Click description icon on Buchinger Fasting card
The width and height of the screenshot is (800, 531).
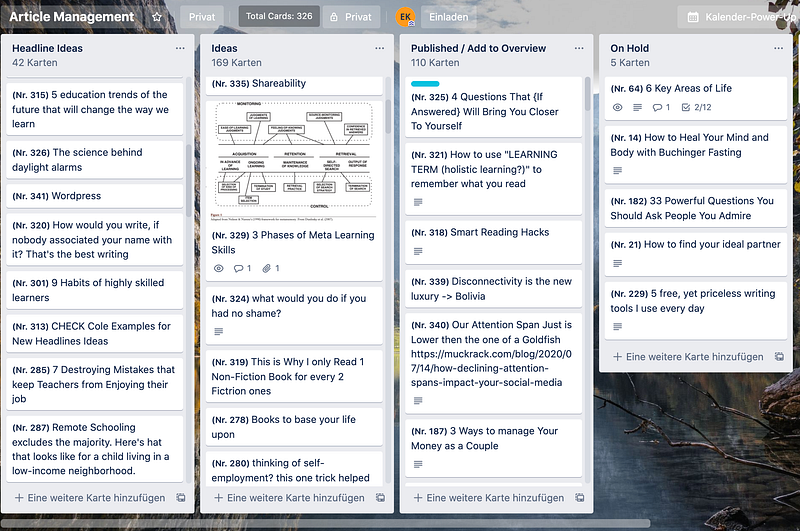[x=618, y=171]
